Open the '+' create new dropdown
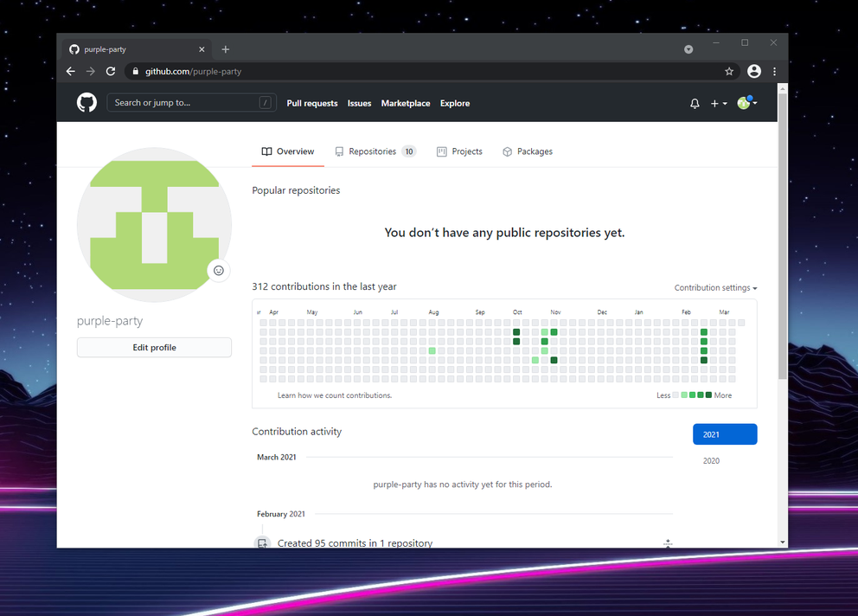 [718, 103]
